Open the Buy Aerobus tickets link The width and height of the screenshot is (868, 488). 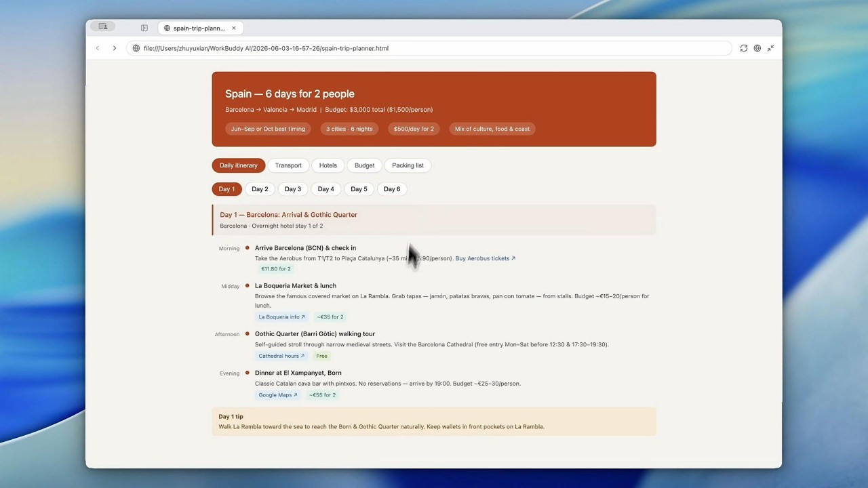click(486, 258)
